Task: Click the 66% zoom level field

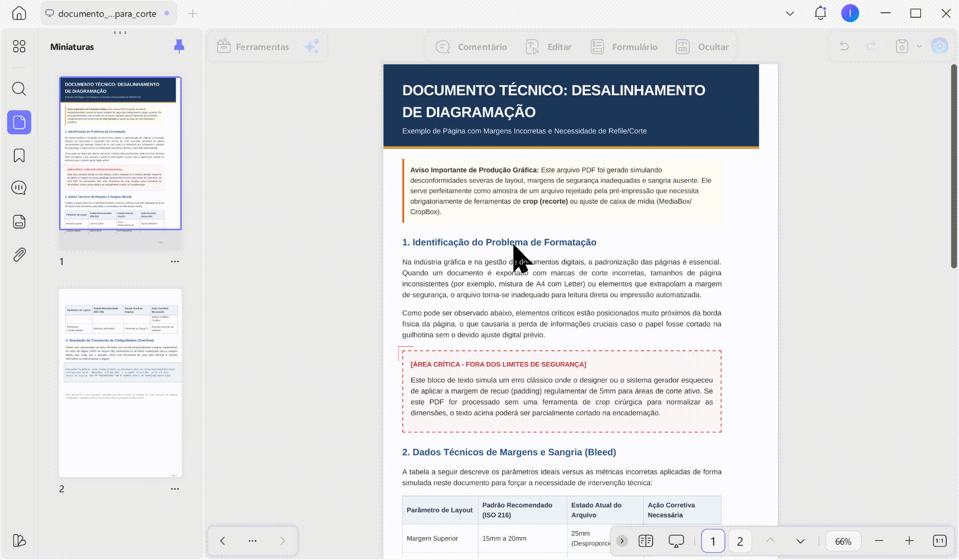Action: tap(843, 541)
